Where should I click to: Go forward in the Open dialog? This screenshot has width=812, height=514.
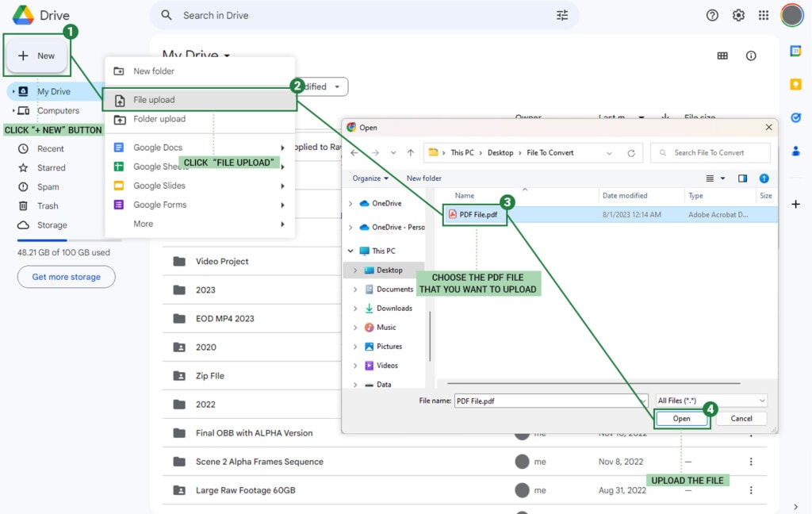click(x=375, y=153)
